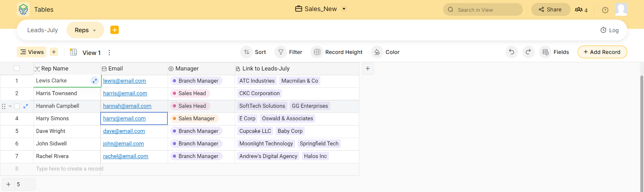
Task: Open the Views menu
Action: [32, 52]
